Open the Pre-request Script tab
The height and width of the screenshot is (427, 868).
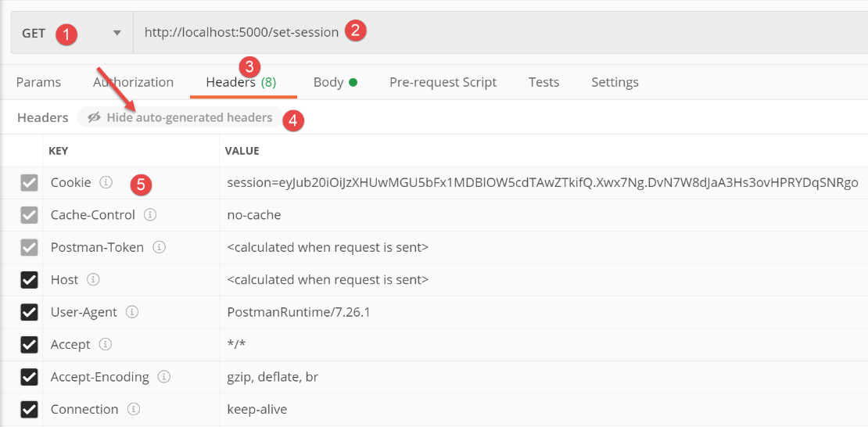[443, 82]
